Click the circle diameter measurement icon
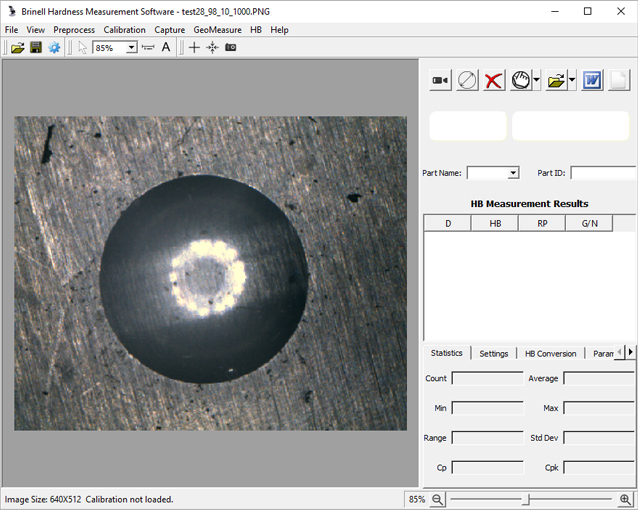 click(x=467, y=81)
